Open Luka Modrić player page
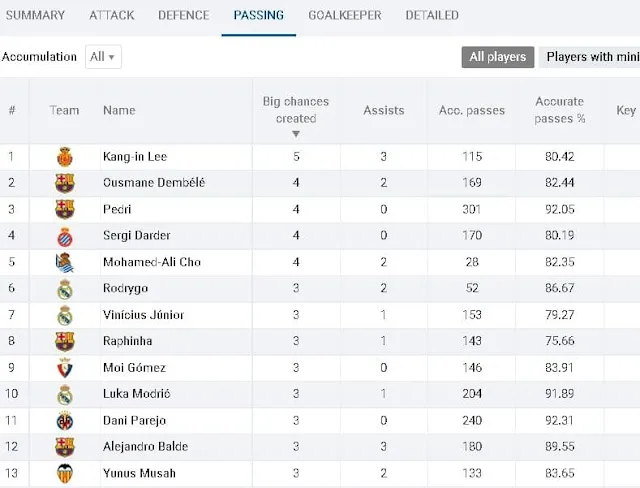Image resolution: width=640 pixels, height=488 pixels. [x=137, y=394]
